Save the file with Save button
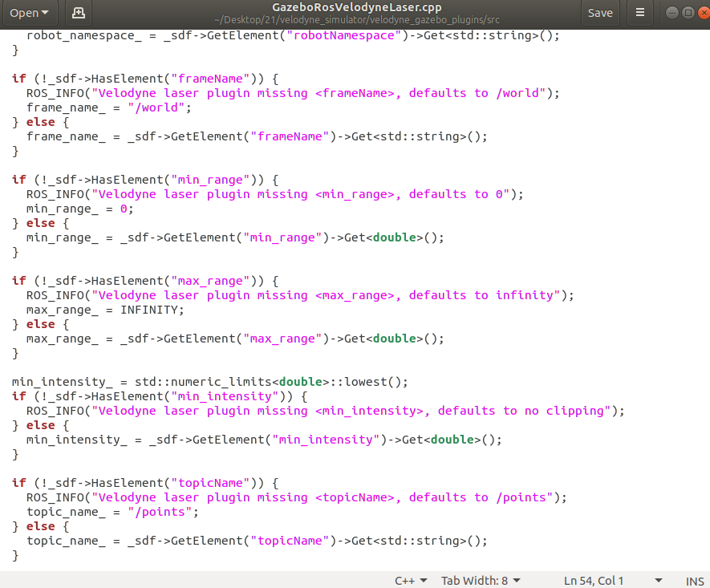Screen dimensions: 710x588 pyautogui.click(x=600, y=13)
